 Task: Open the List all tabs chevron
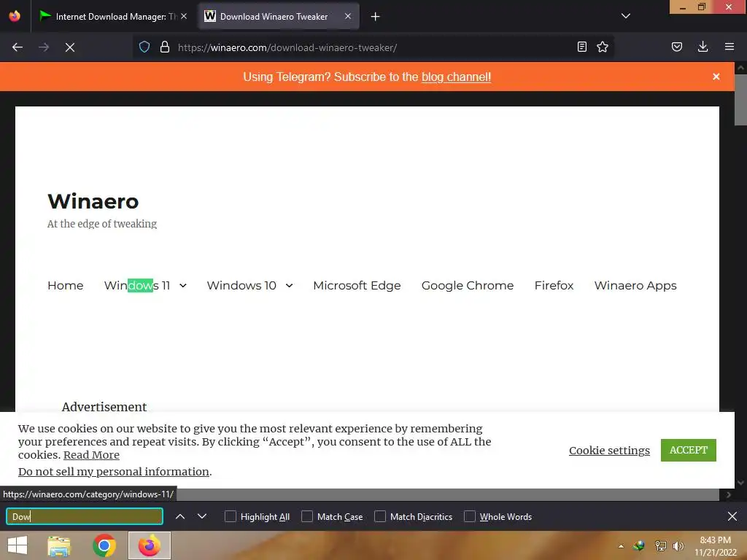(x=625, y=16)
